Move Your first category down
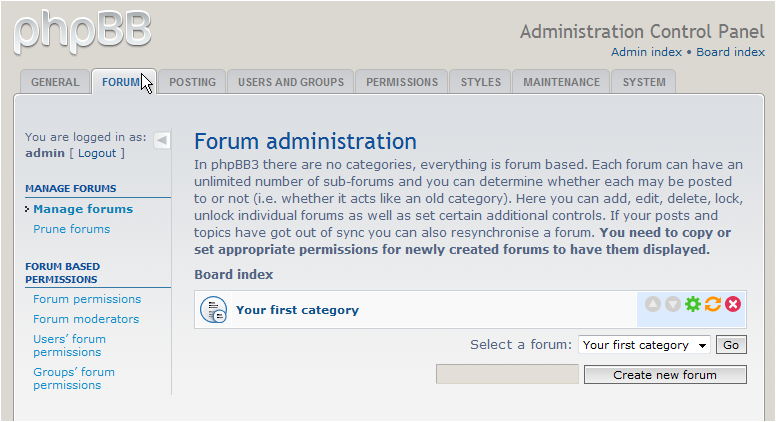Image resolution: width=776 pixels, height=422 pixels. [673, 304]
